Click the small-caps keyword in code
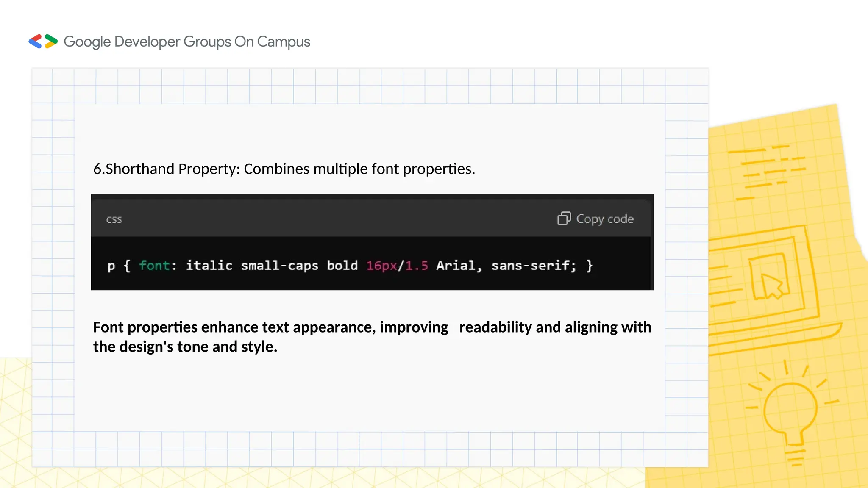 click(x=279, y=266)
